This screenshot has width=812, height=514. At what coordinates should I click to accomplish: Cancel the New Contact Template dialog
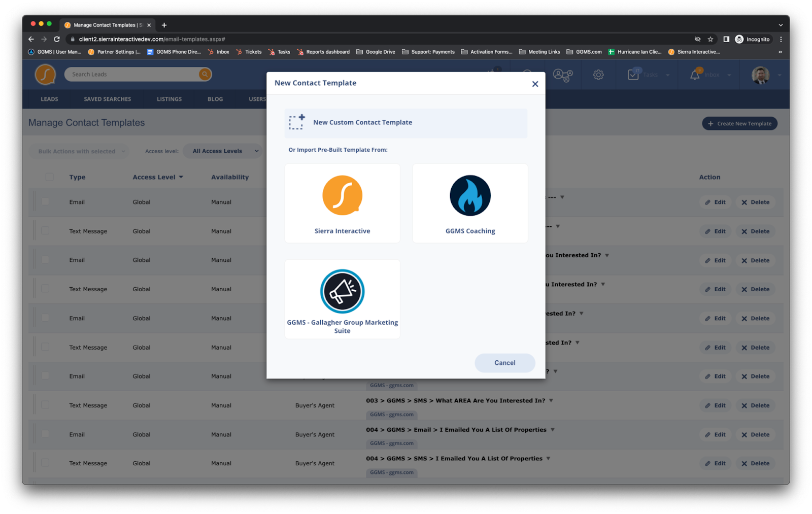point(504,363)
